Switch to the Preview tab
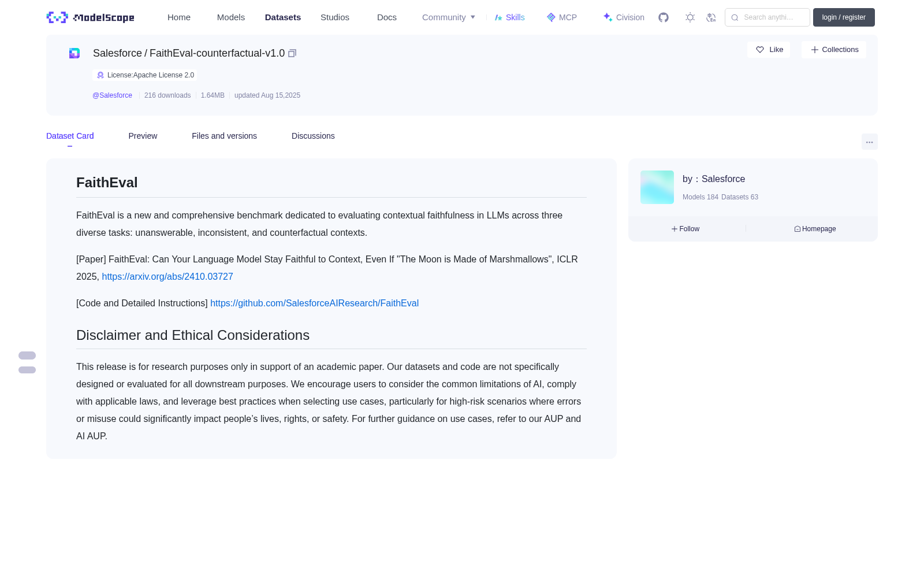Viewport: 924px width, 578px height. pyautogui.click(x=143, y=136)
